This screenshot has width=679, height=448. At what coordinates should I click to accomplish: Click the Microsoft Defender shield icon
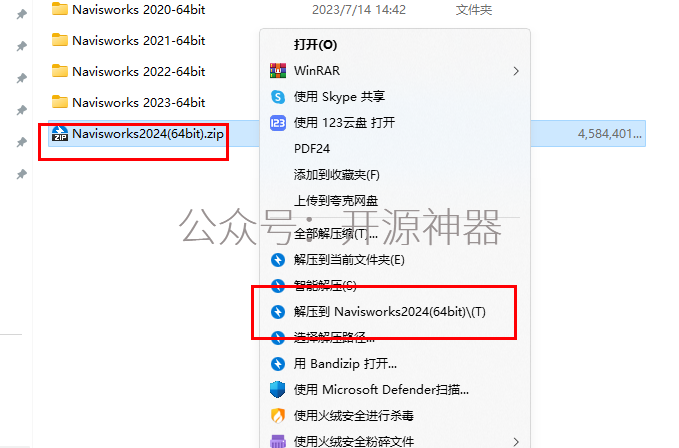[278, 390]
